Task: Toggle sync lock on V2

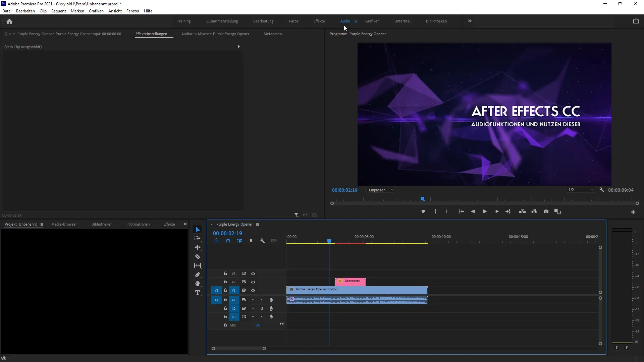Action: [244, 282]
